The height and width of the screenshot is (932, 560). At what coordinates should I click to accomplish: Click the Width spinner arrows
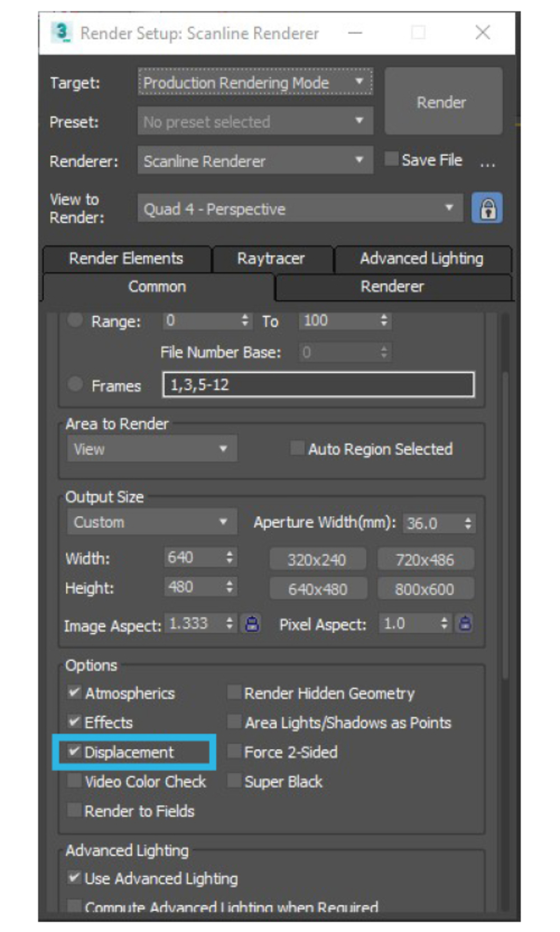click(230, 558)
